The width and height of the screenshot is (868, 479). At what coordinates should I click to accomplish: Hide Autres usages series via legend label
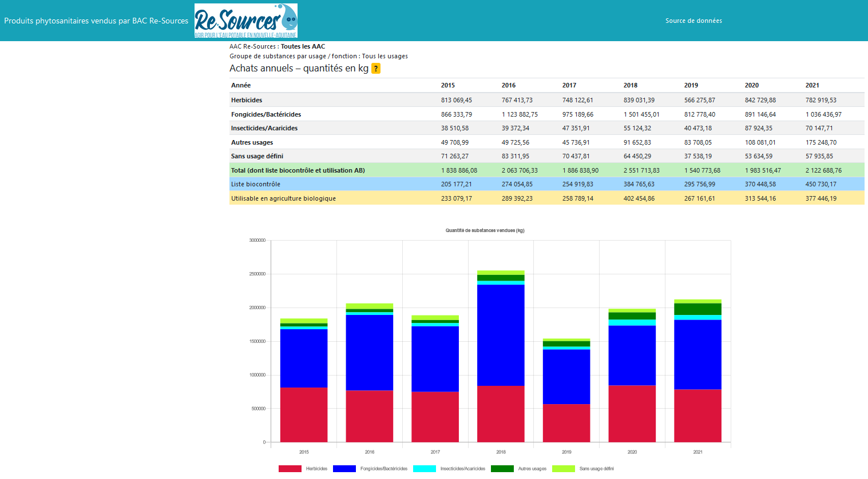click(532, 469)
